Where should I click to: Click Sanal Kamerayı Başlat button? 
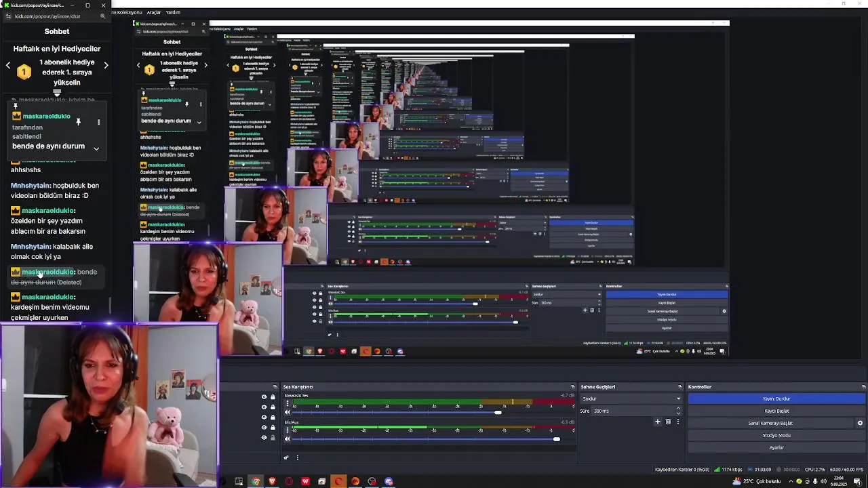(x=771, y=423)
